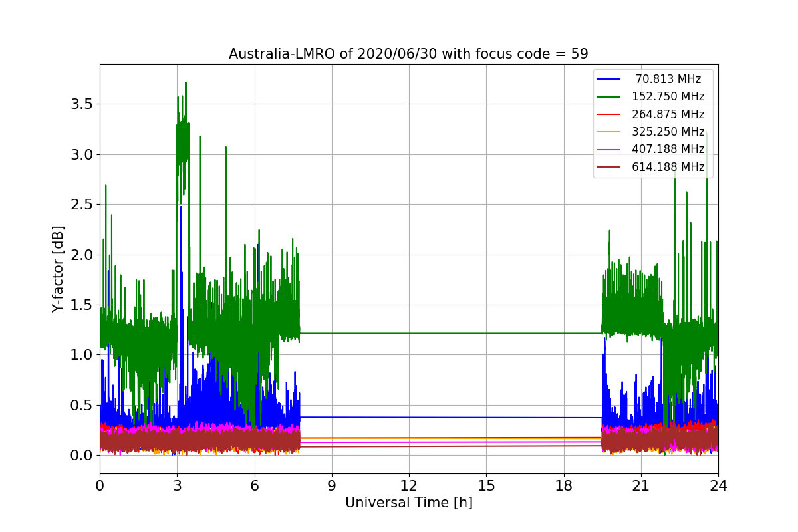
Task: Click the y-axis tick label 1.5
Action: tap(82, 305)
